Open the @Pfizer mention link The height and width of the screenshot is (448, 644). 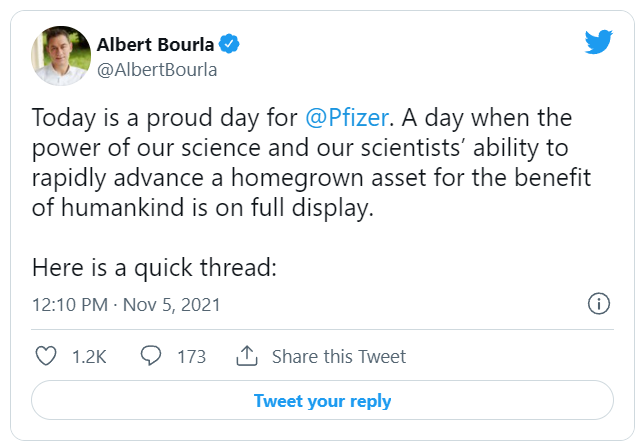click(x=347, y=118)
